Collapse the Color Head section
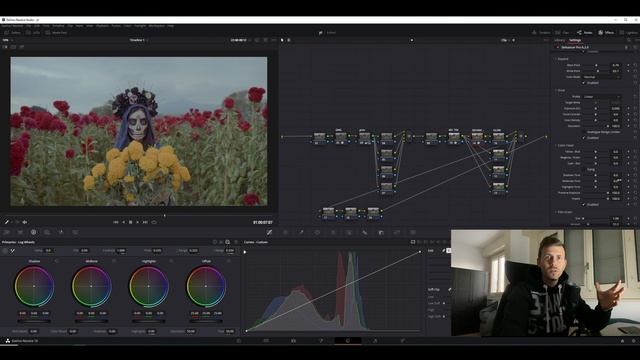This screenshot has height=360, width=640. 556,145
